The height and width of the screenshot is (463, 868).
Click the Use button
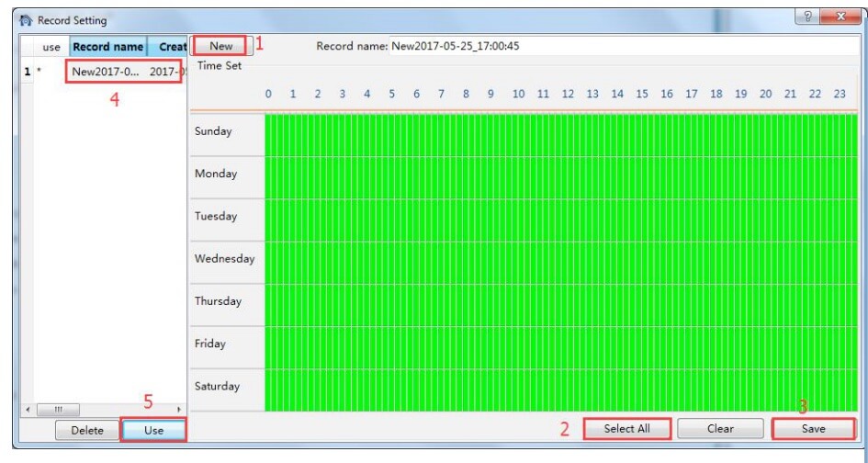[x=153, y=430]
